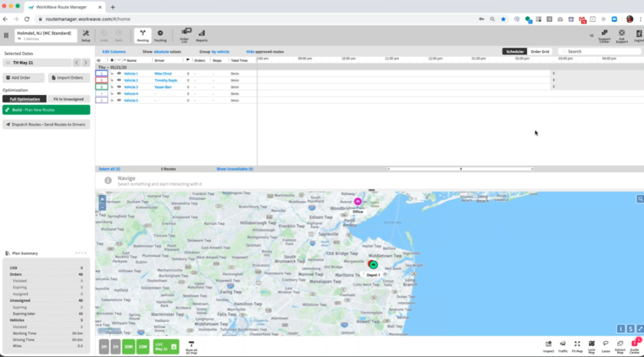Click the Search input field

coord(599,52)
